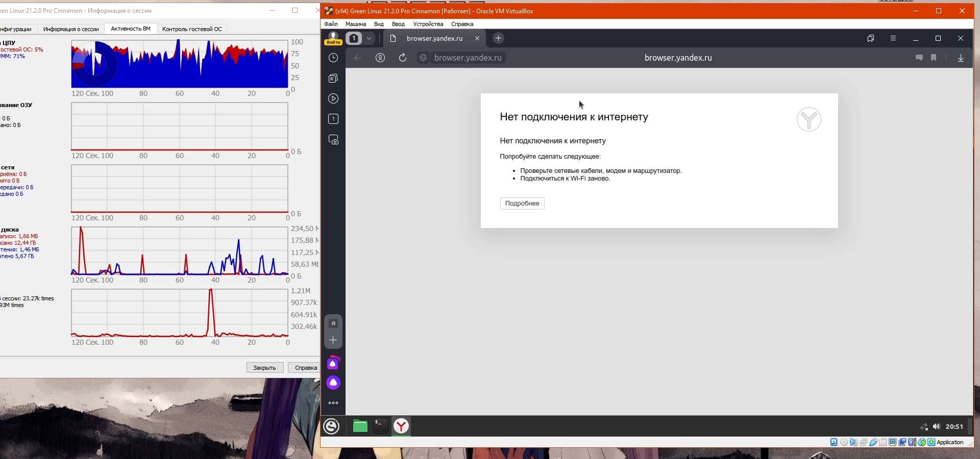Viewport: 980px width, 459px height.
Task: Click the Yandex home Я icon
Action: tap(380, 58)
